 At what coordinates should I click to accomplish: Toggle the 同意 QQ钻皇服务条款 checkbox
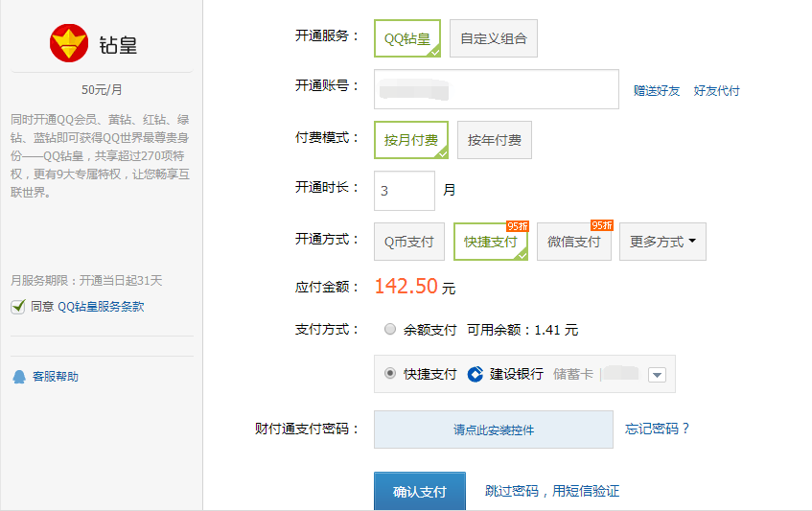pyautogui.click(x=18, y=307)
